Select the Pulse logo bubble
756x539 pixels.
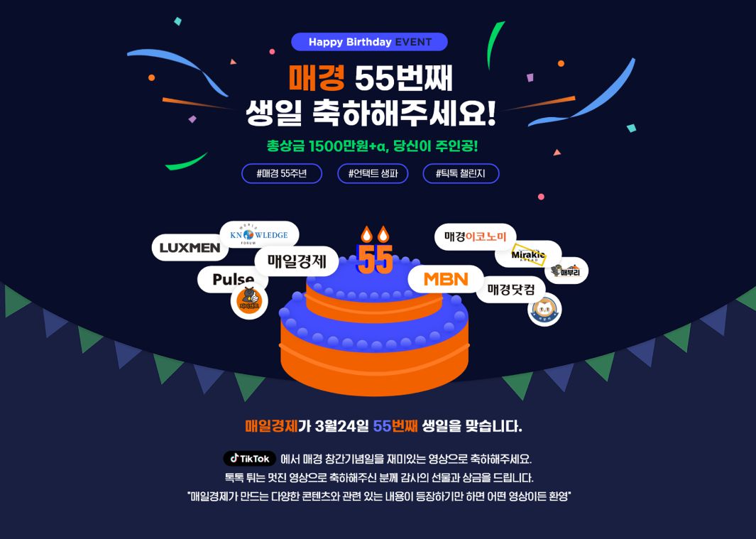(232, 279)
